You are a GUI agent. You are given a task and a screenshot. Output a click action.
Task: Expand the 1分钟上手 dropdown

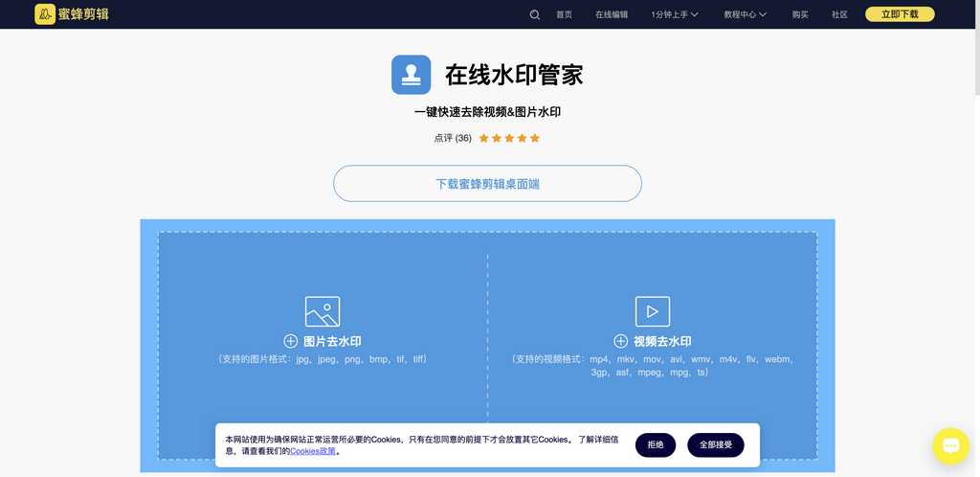675,14
